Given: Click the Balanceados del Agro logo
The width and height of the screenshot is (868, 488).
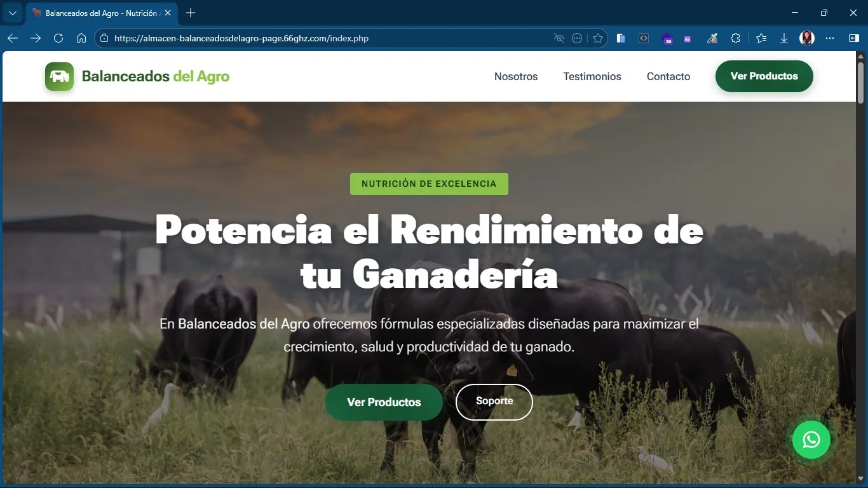Looking at the screenshot, I should coord(137,76).
